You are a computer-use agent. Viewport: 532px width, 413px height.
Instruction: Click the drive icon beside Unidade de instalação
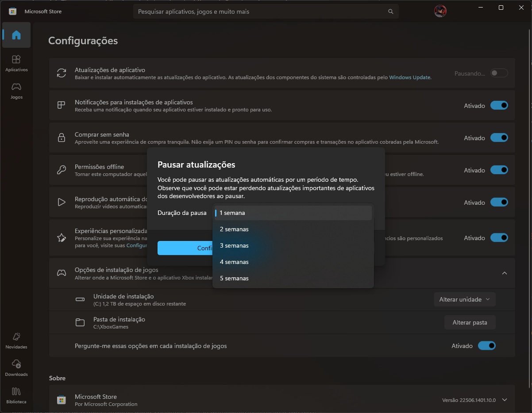(80, 299)
